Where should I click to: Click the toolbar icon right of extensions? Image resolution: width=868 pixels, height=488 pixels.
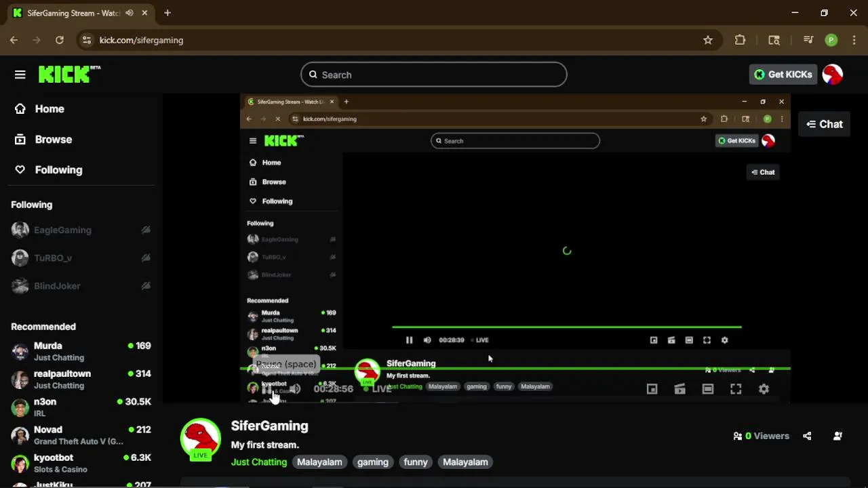774,40
